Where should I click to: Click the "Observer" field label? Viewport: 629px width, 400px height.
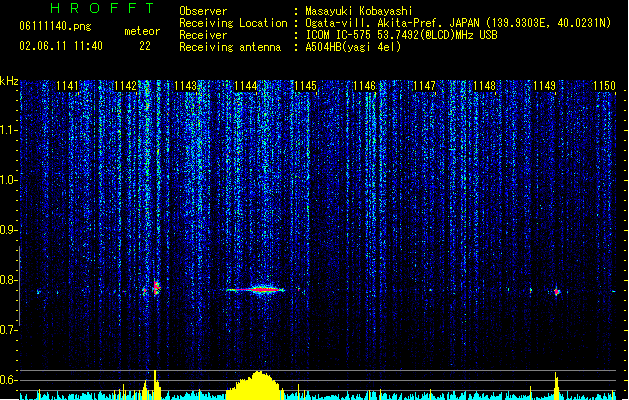(x=203, y=11)
